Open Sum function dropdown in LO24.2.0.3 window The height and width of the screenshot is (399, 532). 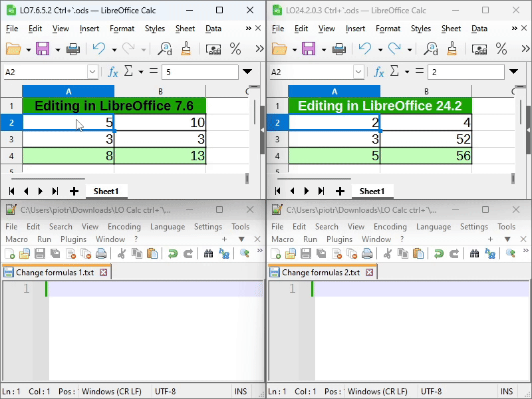(x=407, y=72)
